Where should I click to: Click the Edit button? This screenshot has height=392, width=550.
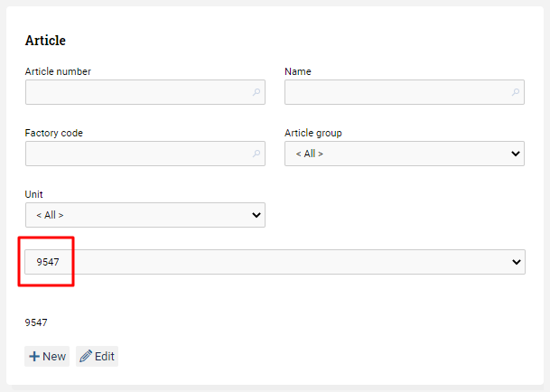(x=97, y=356)
